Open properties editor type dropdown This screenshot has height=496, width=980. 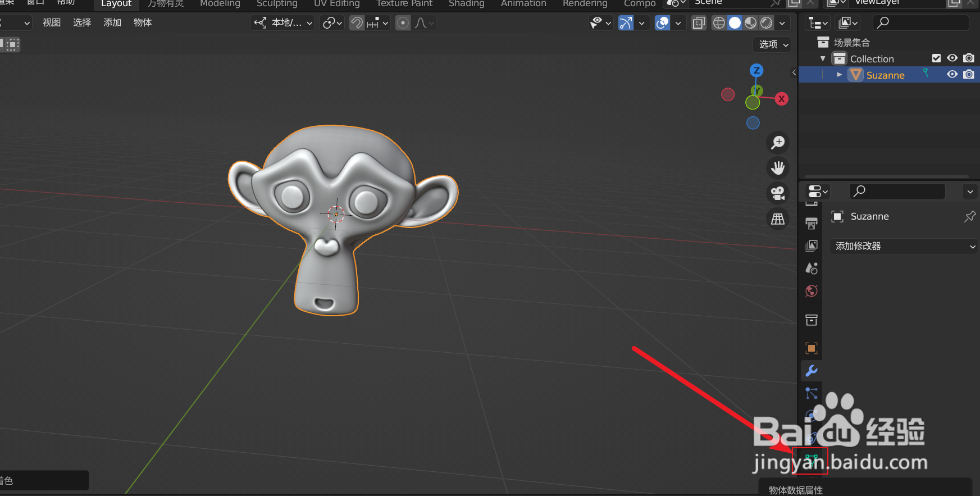818,192
